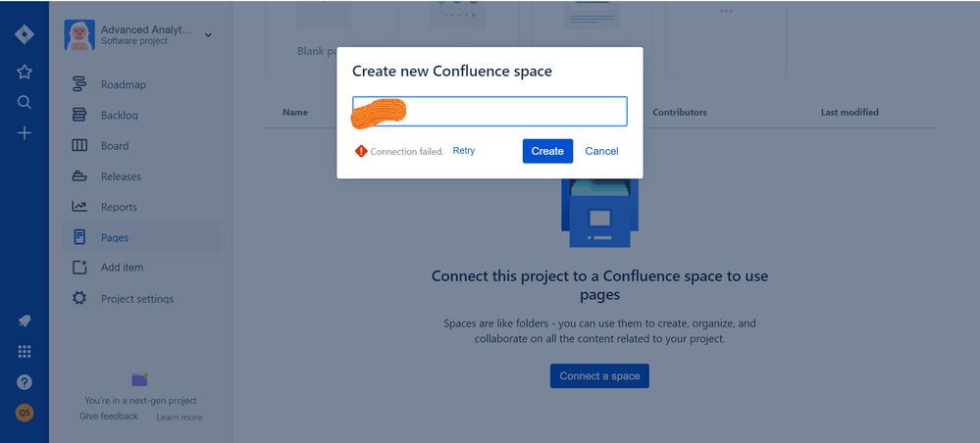Select Pages in sidebar
Image resolution: width=980 pixels, height=443 pixels.
point(115,237)
